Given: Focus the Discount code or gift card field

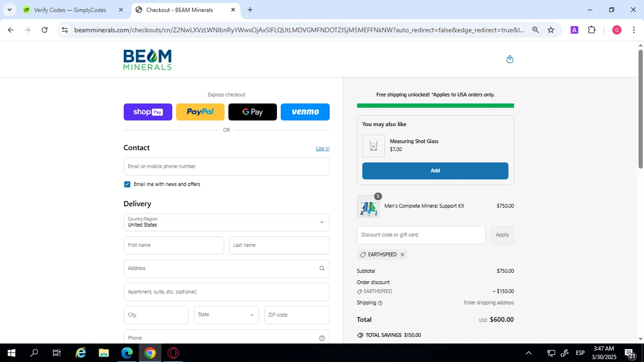Looking at the screenshot, I should click(x=421, y=235).
